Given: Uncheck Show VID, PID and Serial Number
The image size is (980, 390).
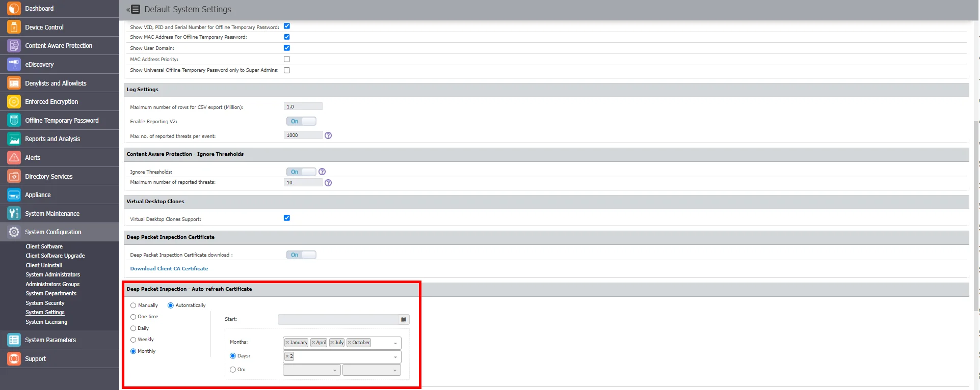Looking at the screenshot, I should pyautogui.click(x=287, y=26).
